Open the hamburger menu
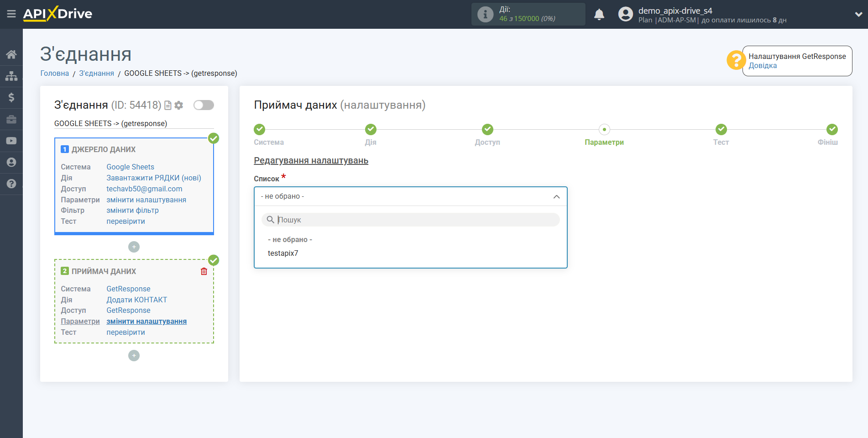Viewport: 868px width, 438px height. tap(11, 14)
